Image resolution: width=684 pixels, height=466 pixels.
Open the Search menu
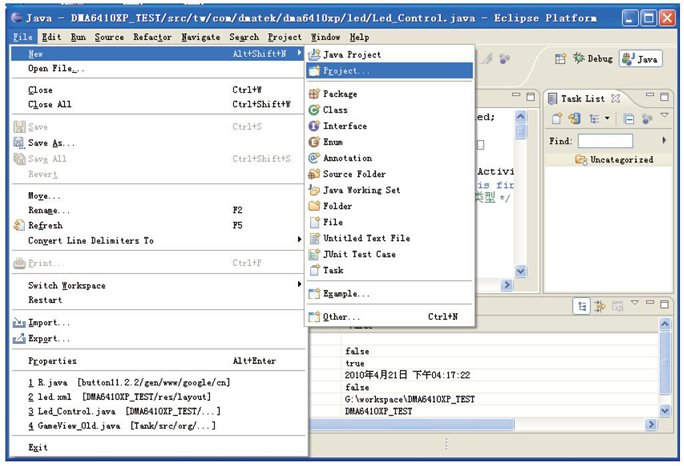coord(244,37)
